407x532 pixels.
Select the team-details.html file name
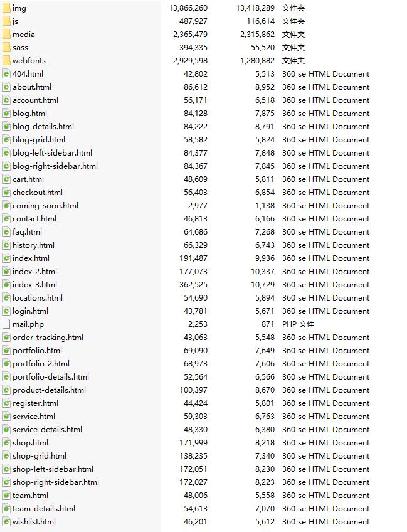pos(44,509)
